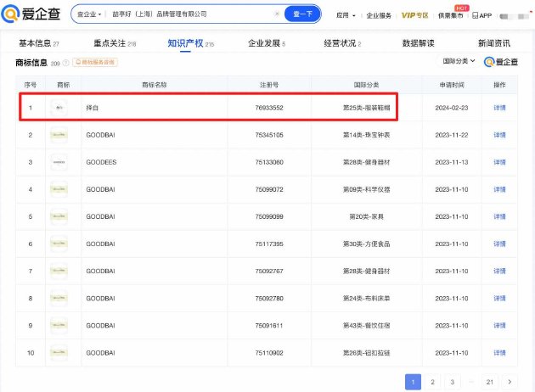Click application date 2024-02-23
The image size is (535, 392).
click(452, 108)
